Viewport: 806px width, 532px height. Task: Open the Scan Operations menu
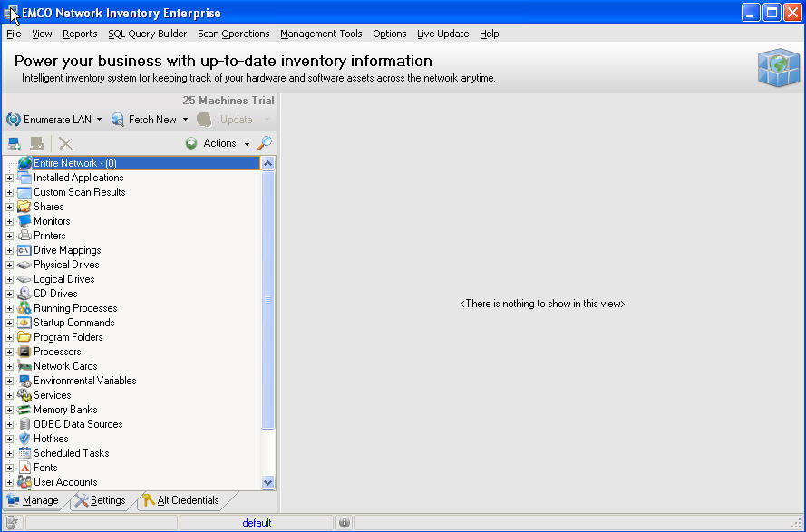[x=235, y=34]
